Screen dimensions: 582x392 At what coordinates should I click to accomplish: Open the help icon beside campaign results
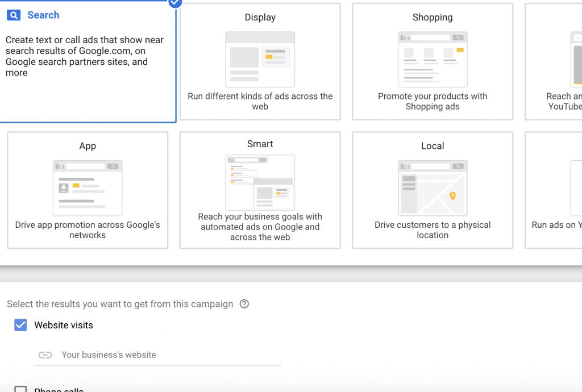[244, 304]
